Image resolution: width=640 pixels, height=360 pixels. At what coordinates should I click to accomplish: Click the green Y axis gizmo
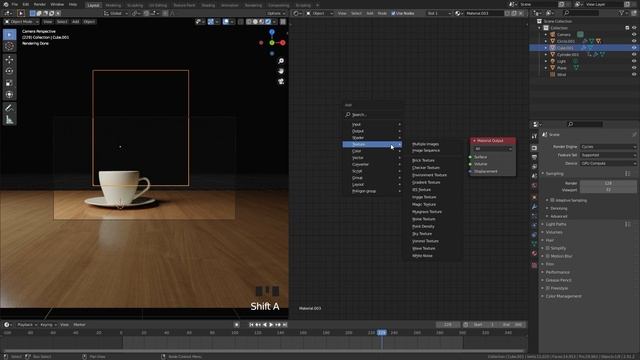(x=272, y=42)
